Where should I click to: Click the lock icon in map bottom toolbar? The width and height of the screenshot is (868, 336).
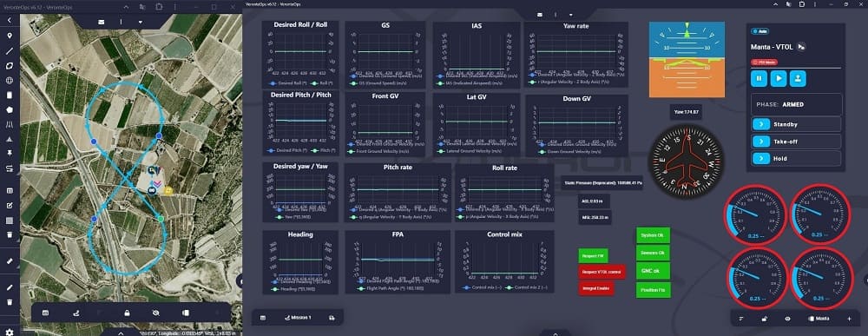tap(128, 313)
